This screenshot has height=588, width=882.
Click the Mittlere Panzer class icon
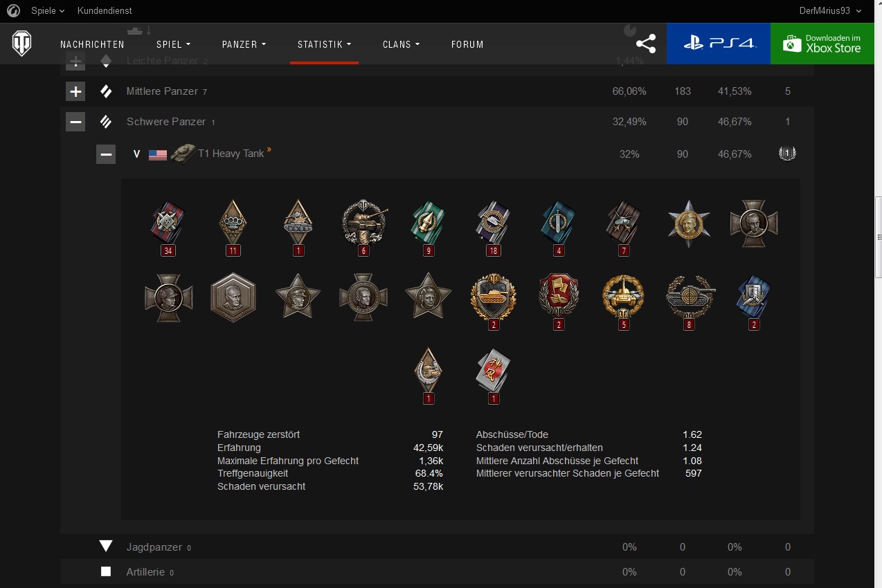point(106,91)
